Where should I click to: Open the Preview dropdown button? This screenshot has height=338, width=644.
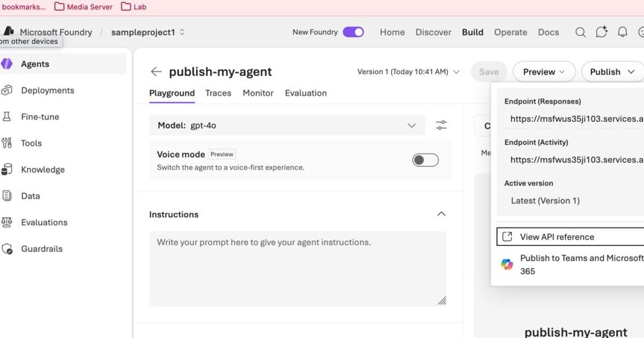tap(544, 72)
